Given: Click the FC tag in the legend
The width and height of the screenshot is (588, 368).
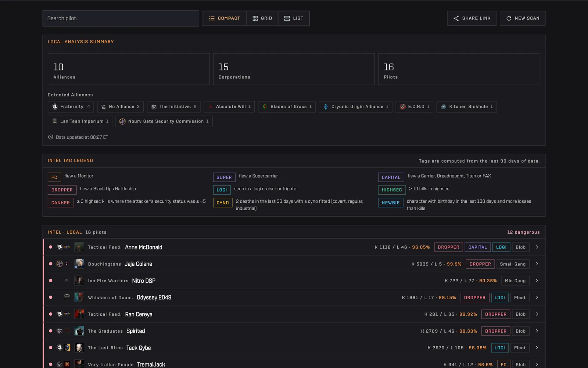Looking at the screenshot, I should tap(54, 177).
